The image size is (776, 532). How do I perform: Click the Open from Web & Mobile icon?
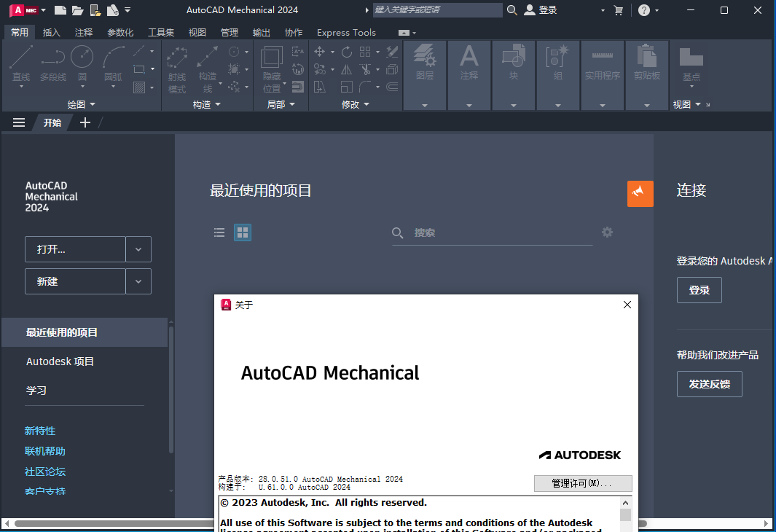point(95,10)
